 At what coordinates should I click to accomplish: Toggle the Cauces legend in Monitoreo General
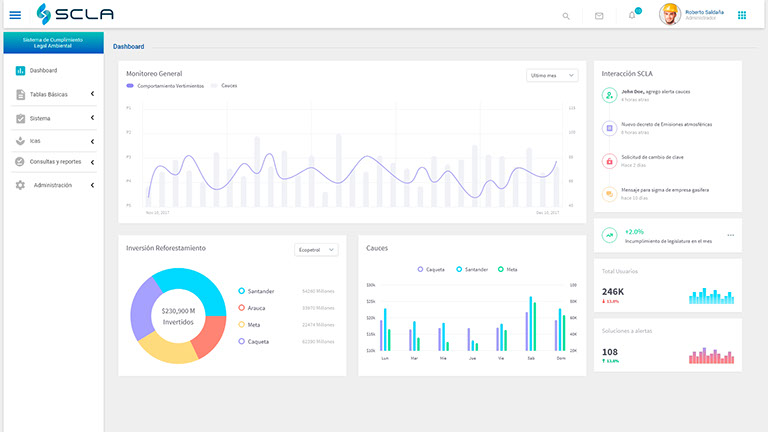click(224, 86)
